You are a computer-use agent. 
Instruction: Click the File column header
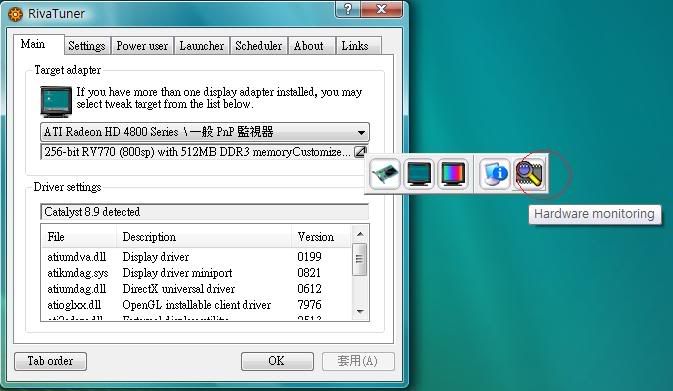click(x=79, y=237)
